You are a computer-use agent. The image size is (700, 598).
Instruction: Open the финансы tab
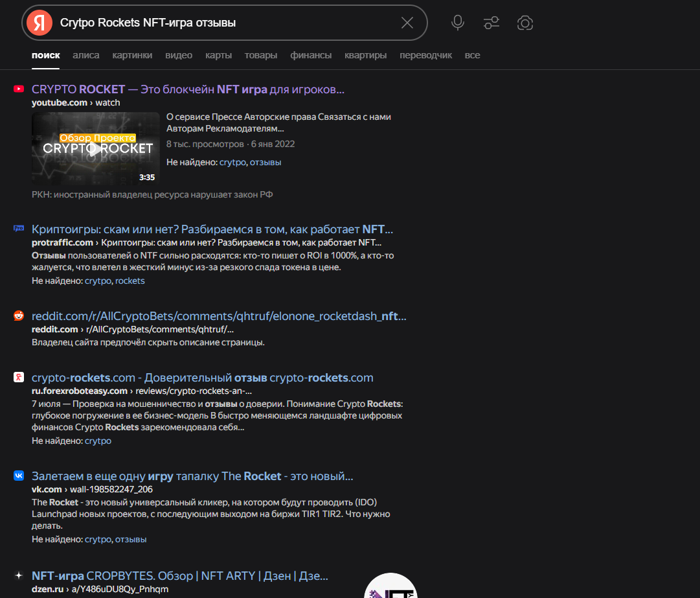(311, 55)
